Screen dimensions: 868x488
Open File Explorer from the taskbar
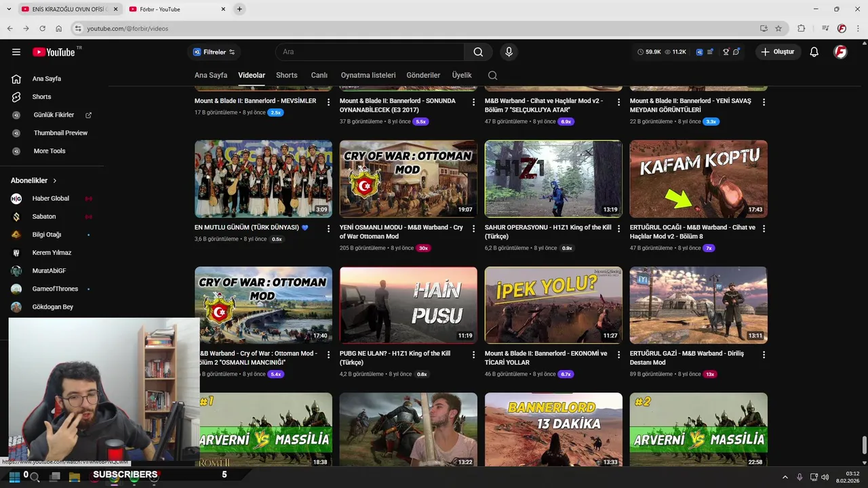tap(75, 477)
